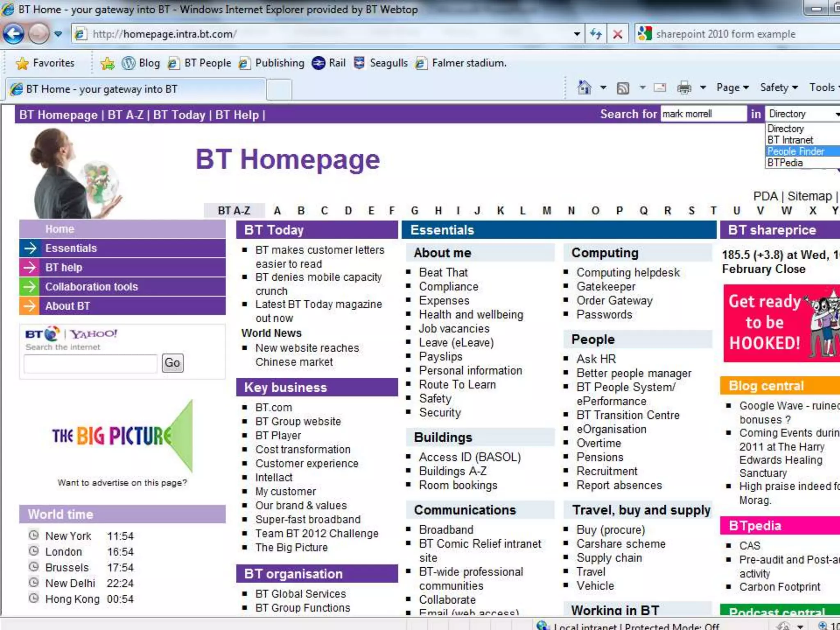840x630 pixels.
Task: Click the Print toolbar icon
Action: pyautogui.click(x=684, y=87)
